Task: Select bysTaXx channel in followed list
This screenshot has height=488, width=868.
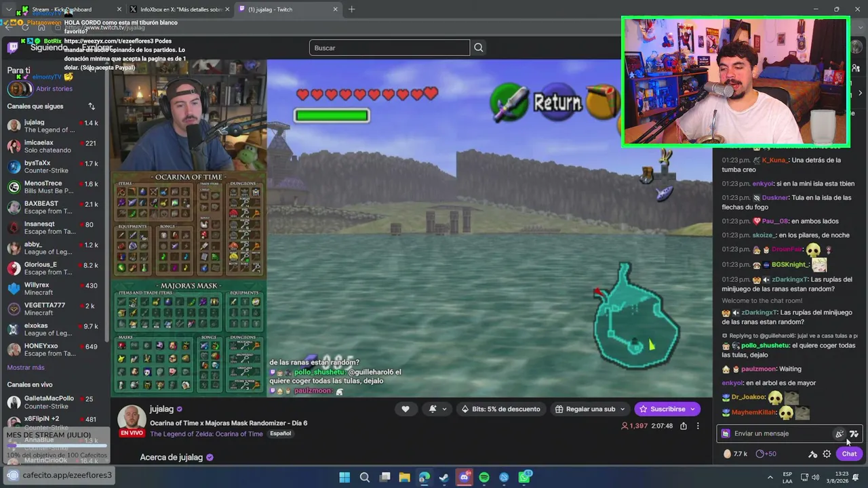Action: pyautogui.click(x=53, y=167)
